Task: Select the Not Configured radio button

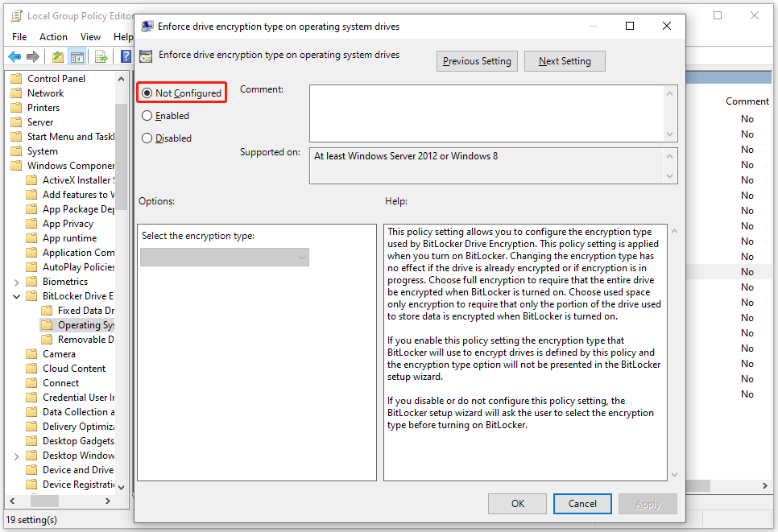Action: [147, 93]
